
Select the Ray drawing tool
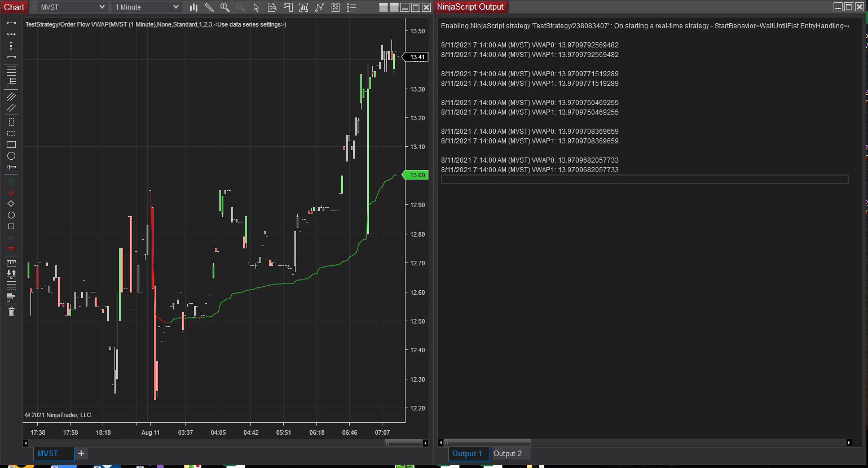click(x=11, y=57)
